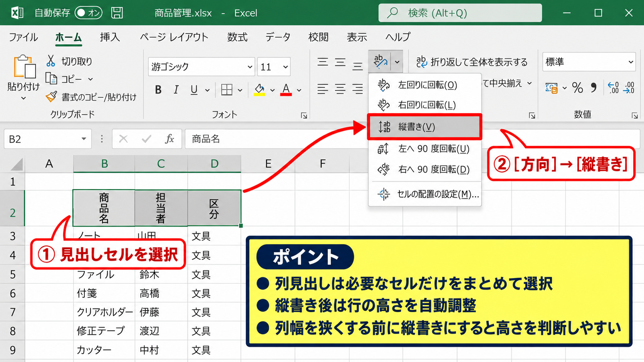Image resolution: width=644 pixels, height=362 pixels.
Task: Expand the font color dropdown arrow
Action: (x=299, y=90)
